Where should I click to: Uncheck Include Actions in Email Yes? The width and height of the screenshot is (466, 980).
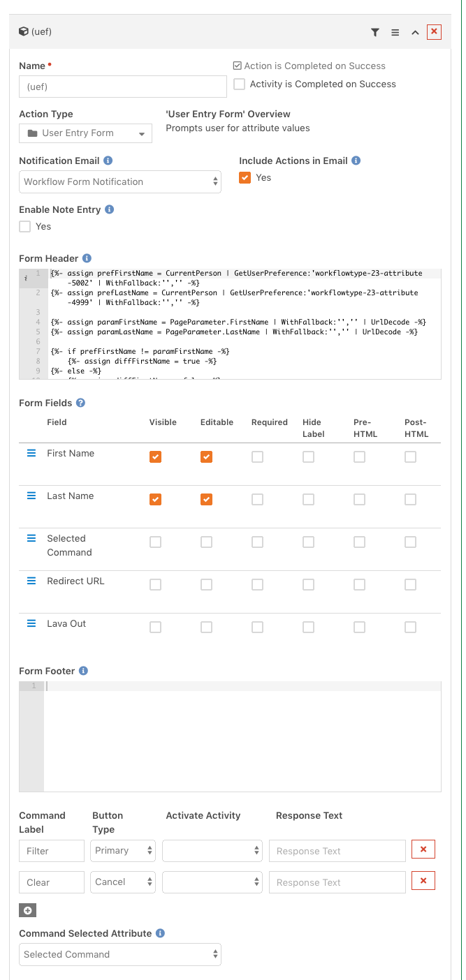(x=245, y=177)
